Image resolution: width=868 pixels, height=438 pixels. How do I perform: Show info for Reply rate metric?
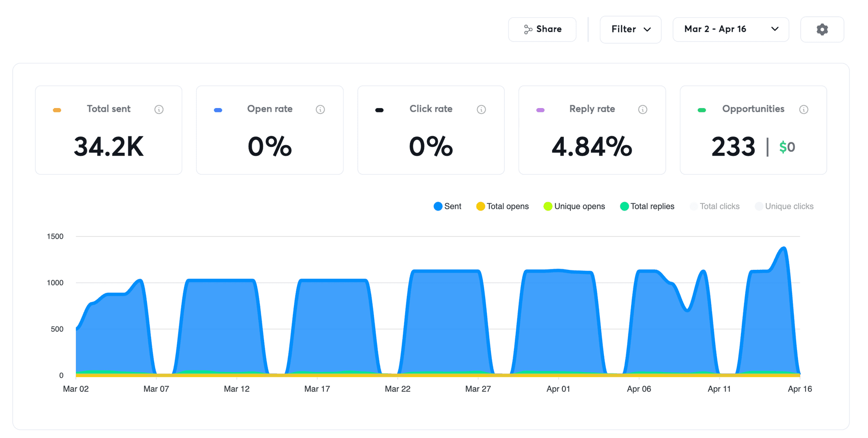click(642, 109)
